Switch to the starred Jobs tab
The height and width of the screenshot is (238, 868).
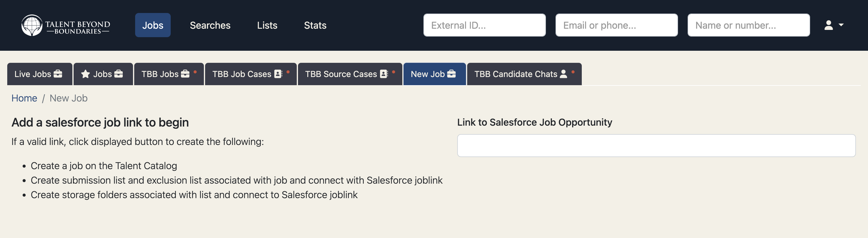point(103,74)
